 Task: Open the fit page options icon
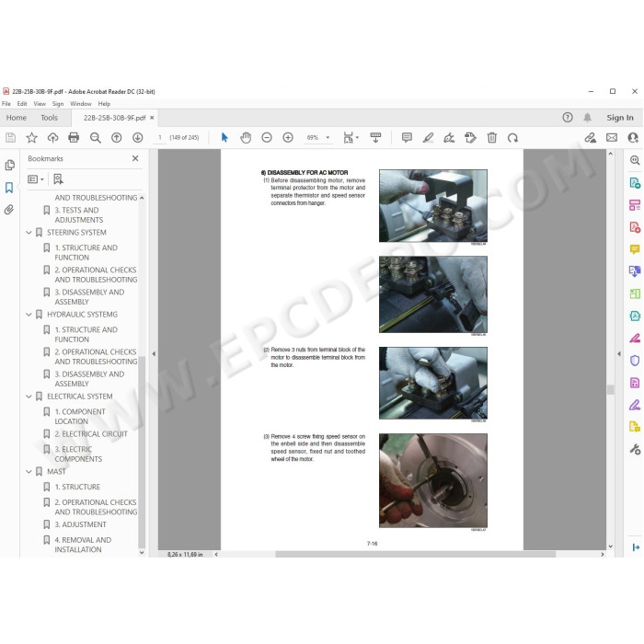pyautogui.click(x=351, y=138)
